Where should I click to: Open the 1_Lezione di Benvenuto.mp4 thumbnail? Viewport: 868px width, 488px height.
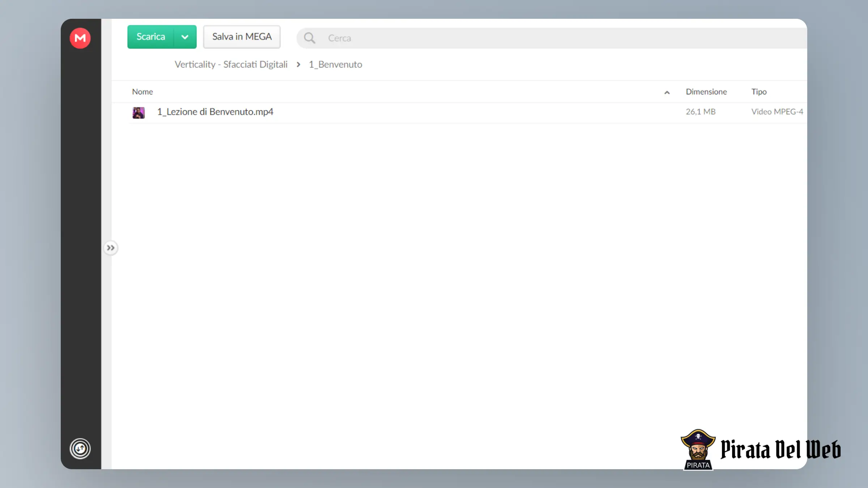click(x=139, y=112)
